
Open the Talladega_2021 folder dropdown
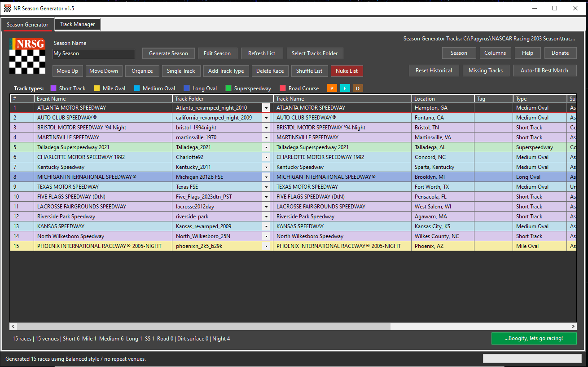(266, 147)
